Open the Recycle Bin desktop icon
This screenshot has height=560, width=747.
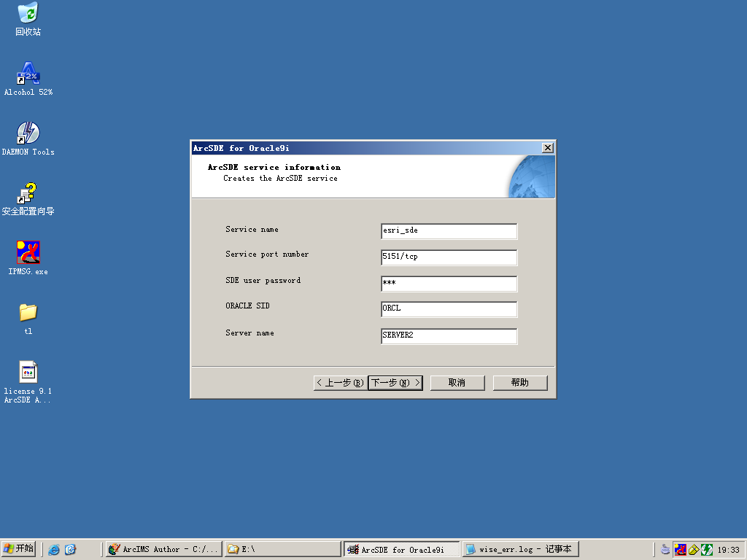pyautogui.click(x=28, y=14)
